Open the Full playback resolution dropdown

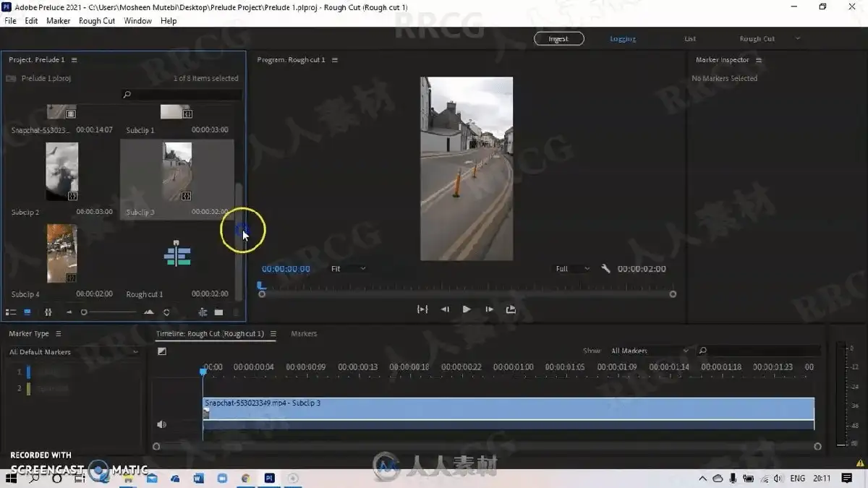[572, 269]
